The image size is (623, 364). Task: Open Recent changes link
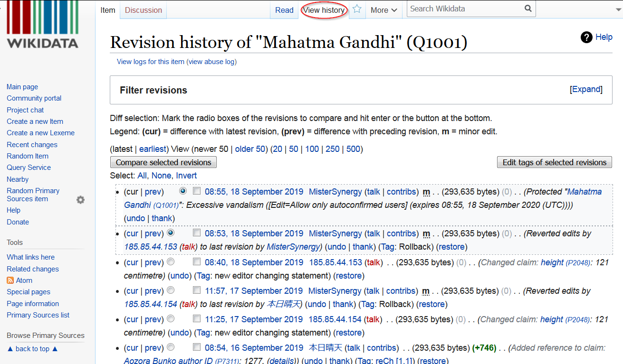click(x=32, y=145)
